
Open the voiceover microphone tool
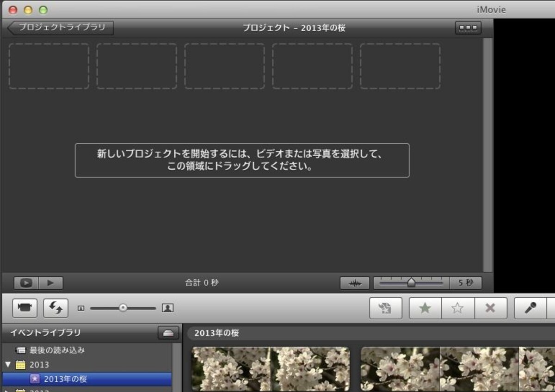[530, 308]
